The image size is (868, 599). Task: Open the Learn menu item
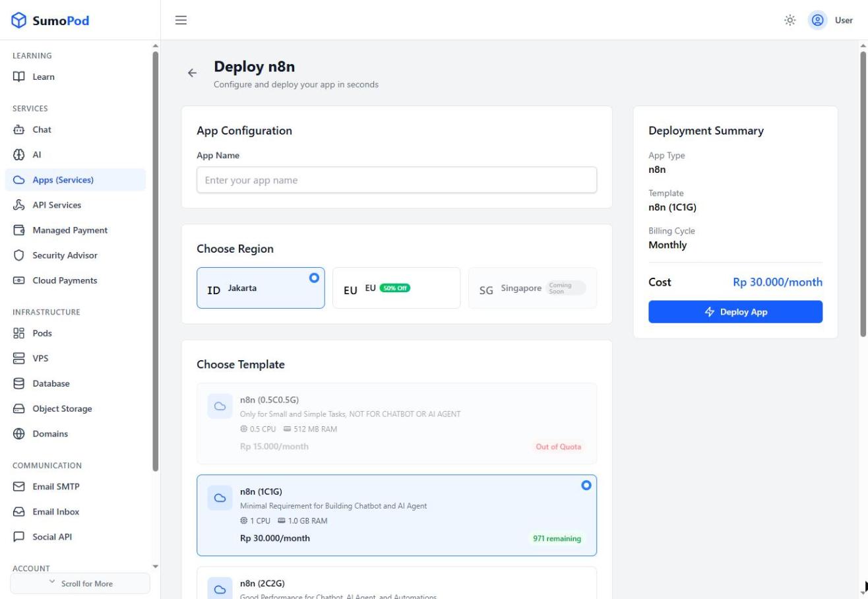(x=75, y=77)
